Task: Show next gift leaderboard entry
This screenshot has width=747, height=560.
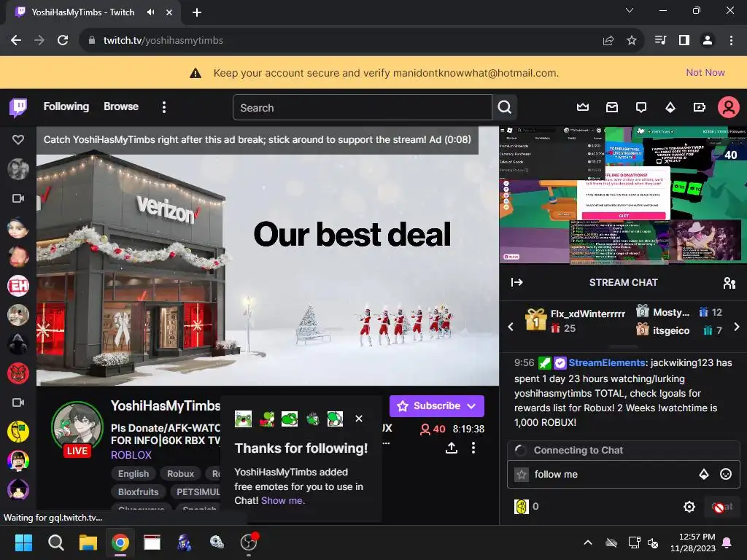Action: click(737, 327)
